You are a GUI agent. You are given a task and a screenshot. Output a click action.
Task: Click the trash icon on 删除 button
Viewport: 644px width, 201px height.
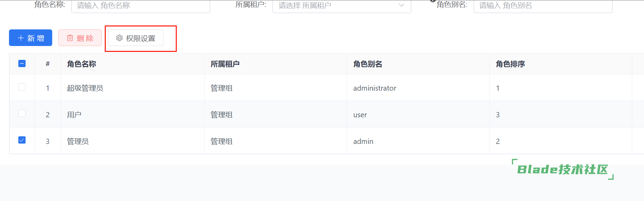tap(70, 38)
